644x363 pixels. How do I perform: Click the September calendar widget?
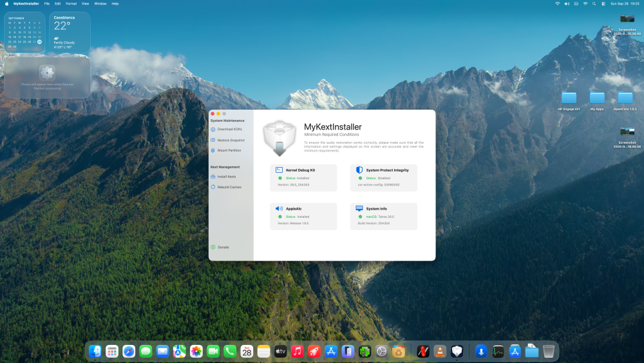24,32
